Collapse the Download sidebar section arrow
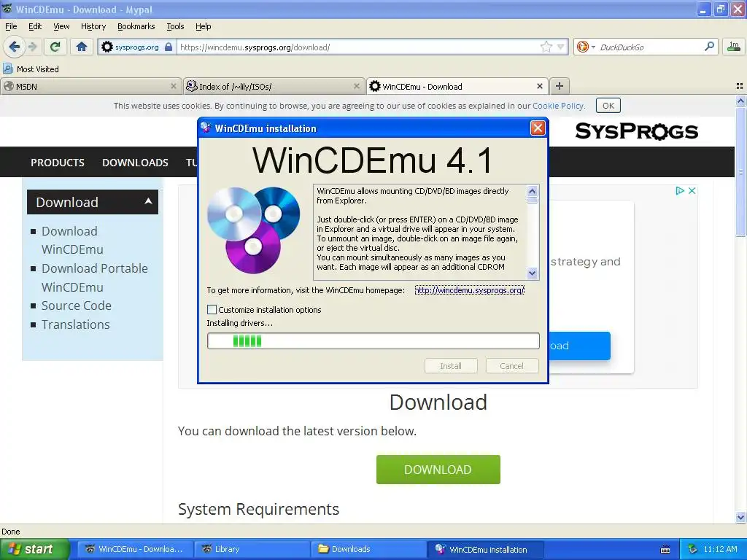Viewport: 747px width, 560px height. click(x=148, y=201)
